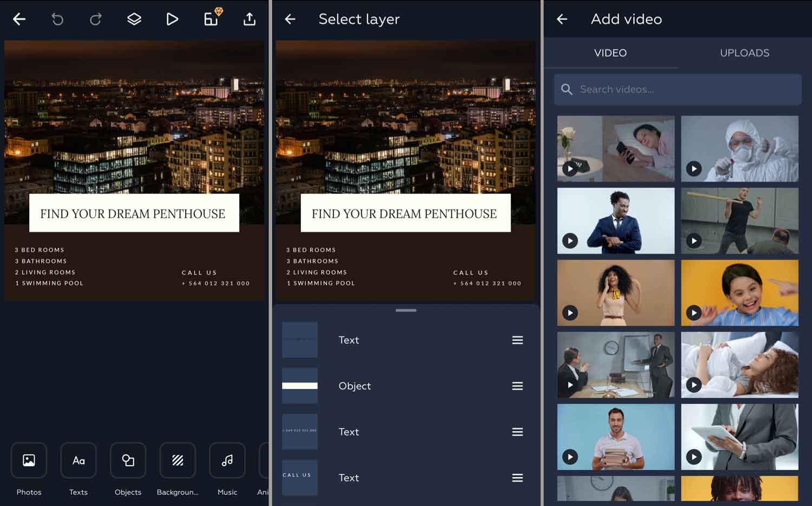
Task: Go back from Select layer screen
Action: (290, 20)
